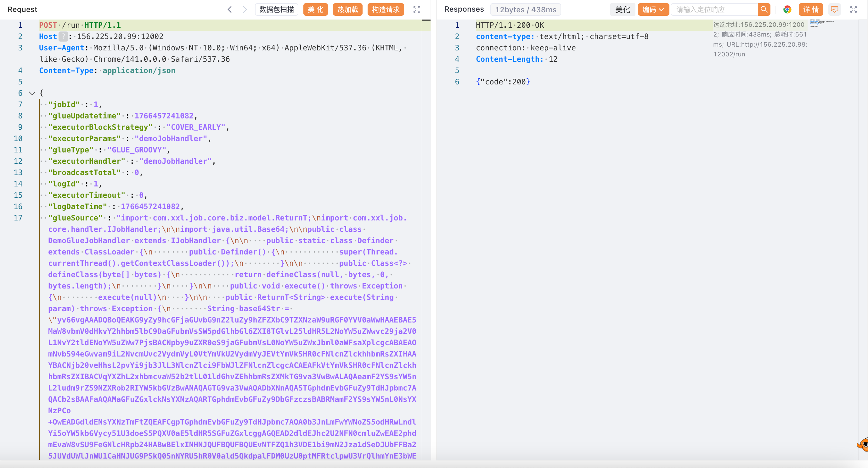This screenshot has height=468, width=868.
Task: Click the orange search magnifier icon
Action: pos(764,9)
